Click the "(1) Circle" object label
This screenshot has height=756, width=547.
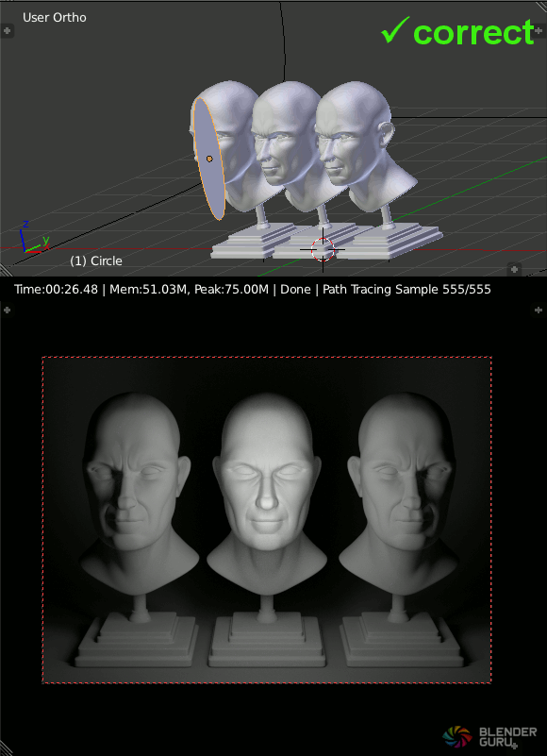pos(96,260)
